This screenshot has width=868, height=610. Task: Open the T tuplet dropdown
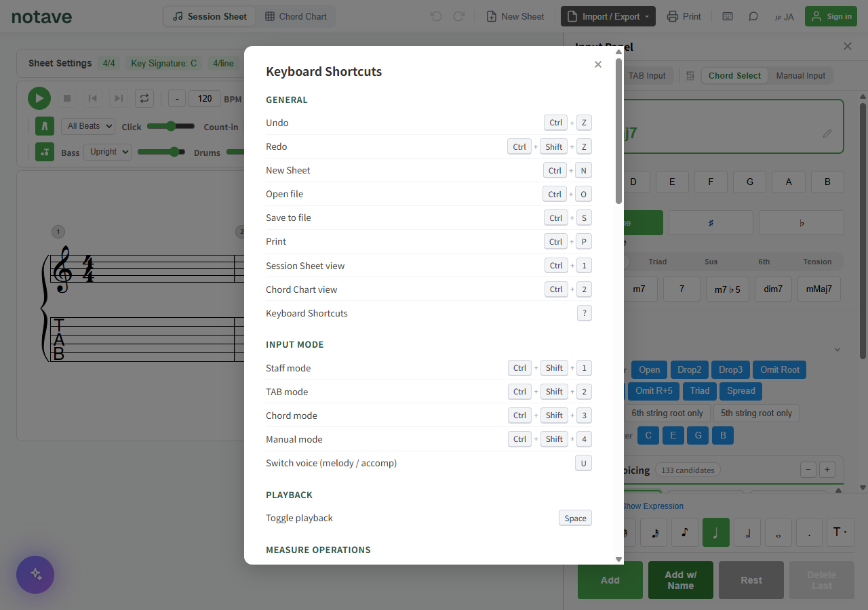pos(840,533)
